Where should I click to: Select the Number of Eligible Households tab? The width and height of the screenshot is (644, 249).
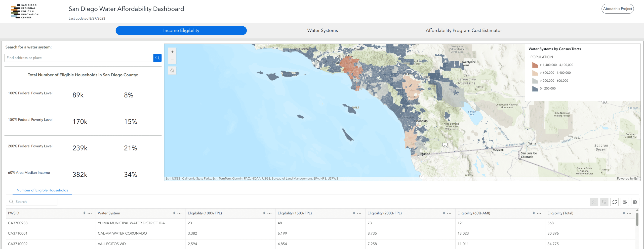[42, 190]
